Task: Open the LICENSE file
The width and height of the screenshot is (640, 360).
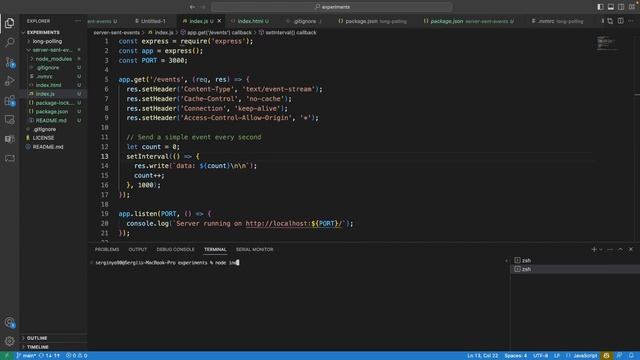Action: pyautogui.click(x=43, y=138)
